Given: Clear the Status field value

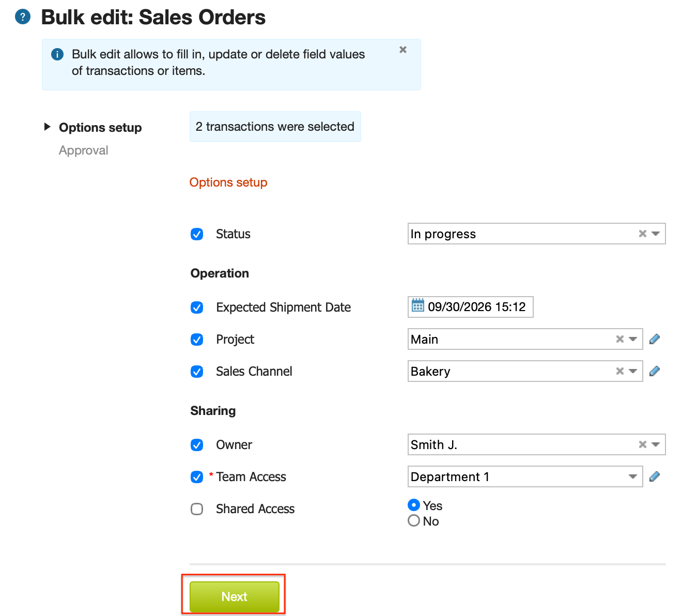Looking at the screenshot, I should click(643, 234).
